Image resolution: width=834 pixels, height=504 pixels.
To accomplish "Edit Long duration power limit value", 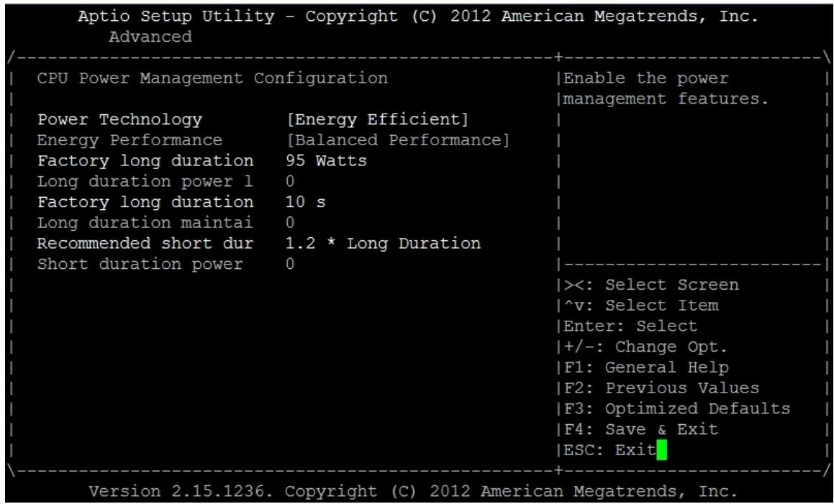I will click(x=290, y=181).
